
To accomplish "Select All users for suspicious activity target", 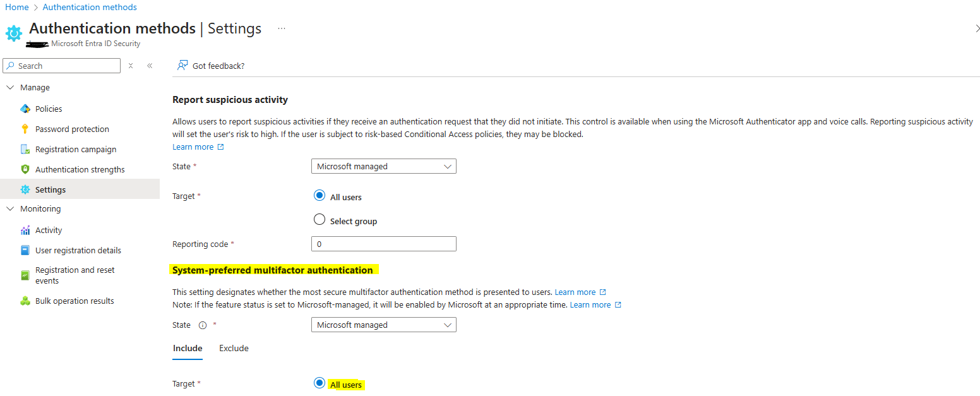I will coord(320,195).
